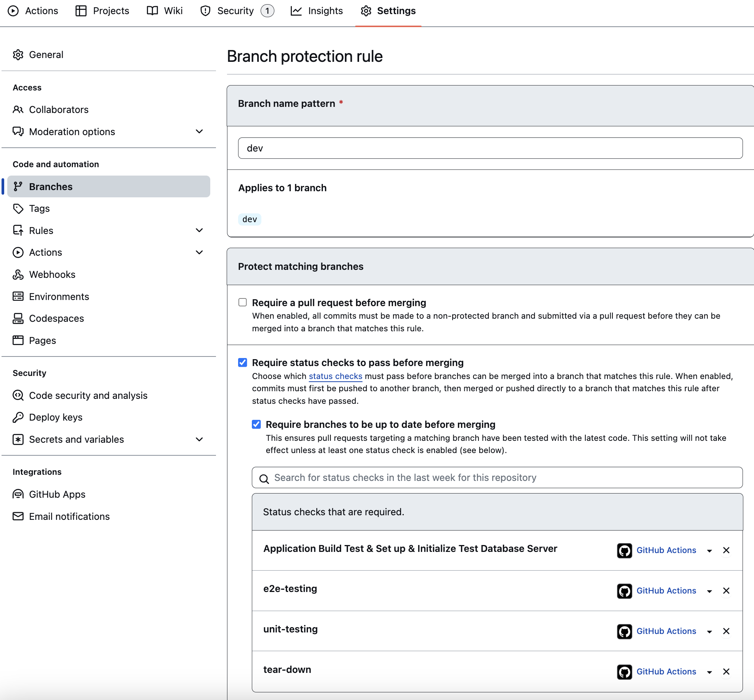Screen dimensions: 754x700
Task: Remove the tear-down status check
Action: pos(726,672)
